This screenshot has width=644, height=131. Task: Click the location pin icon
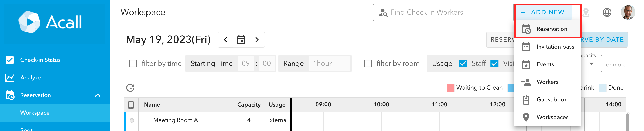pyautogui.click(x=586, y=12)
